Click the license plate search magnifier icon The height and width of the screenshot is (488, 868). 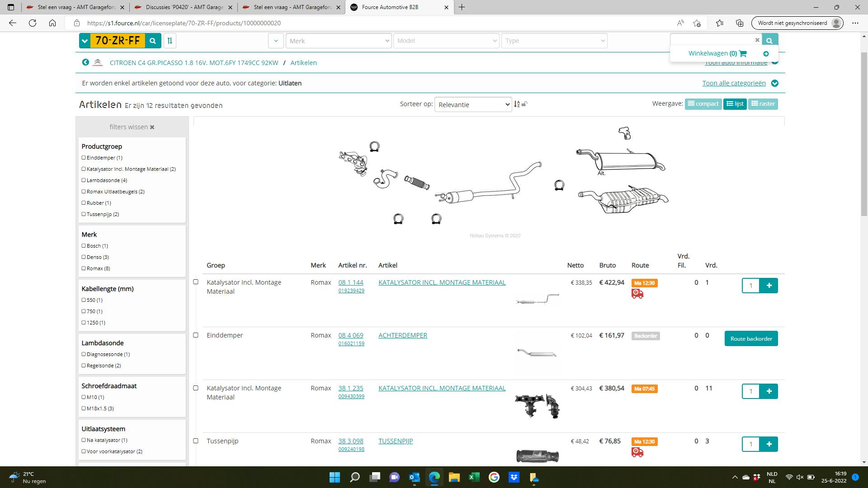coord(153,41)
